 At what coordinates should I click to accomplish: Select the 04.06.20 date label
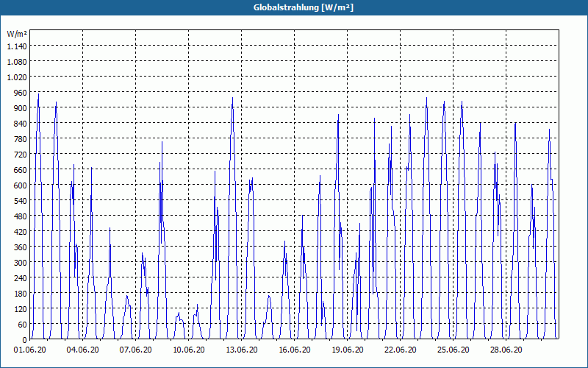click(x=83, y=350)
